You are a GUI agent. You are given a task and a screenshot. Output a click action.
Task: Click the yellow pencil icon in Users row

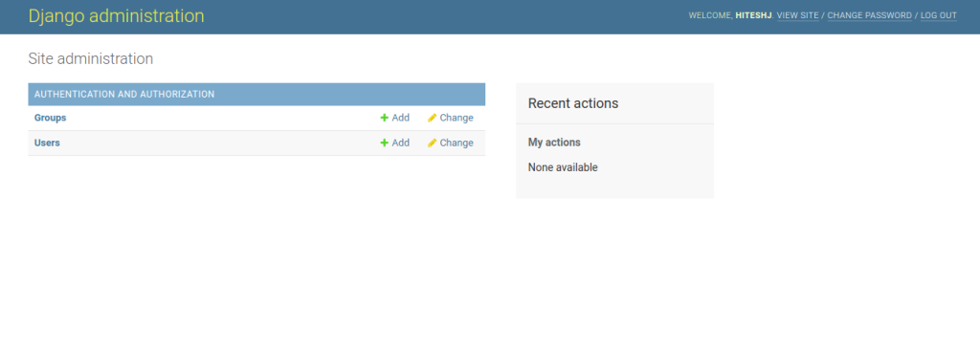(x=432, y=143)
